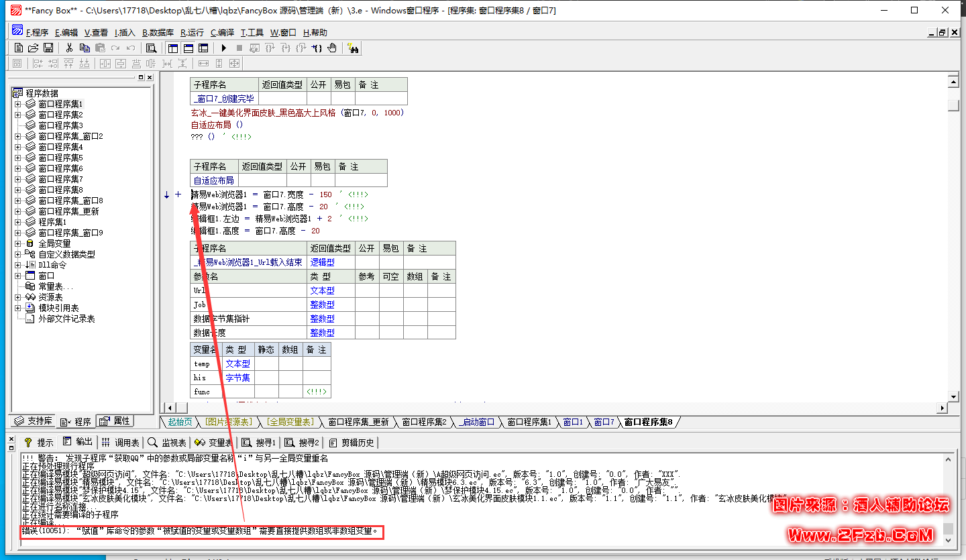Image resolution: width=966 pixels, height=560 pixels.
Task: Click the 逻辑型 return type link
Action: [322, 262]
